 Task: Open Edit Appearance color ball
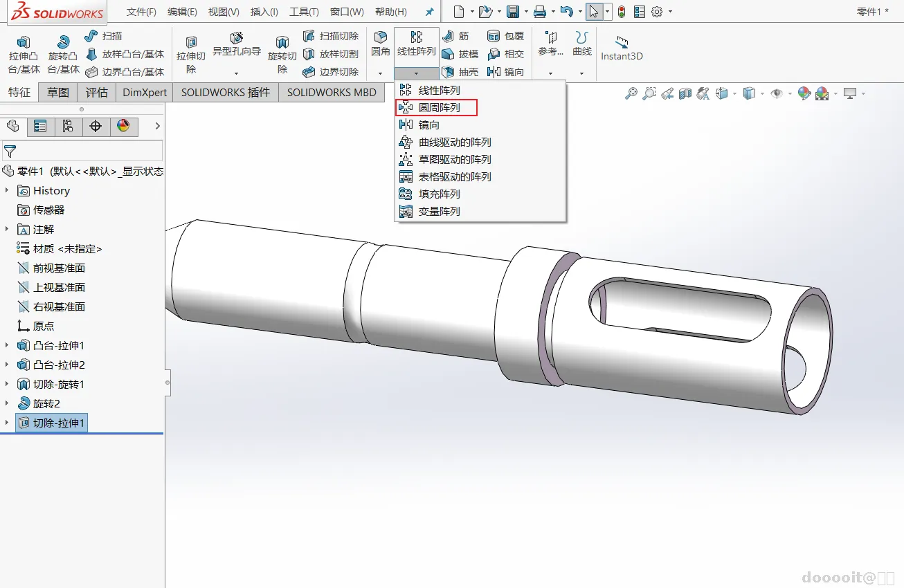[x=804, y=93]
